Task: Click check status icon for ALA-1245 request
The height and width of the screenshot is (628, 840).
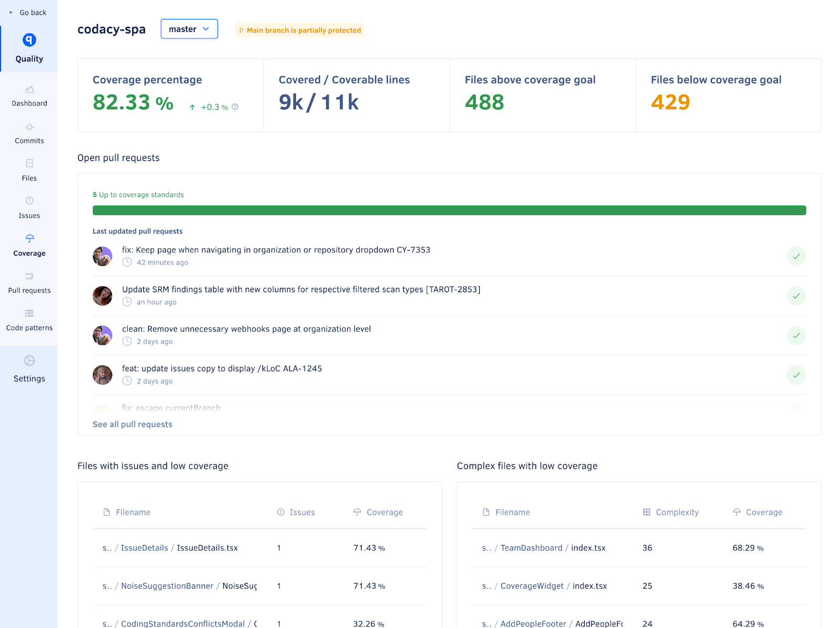Action: [796, 375]
